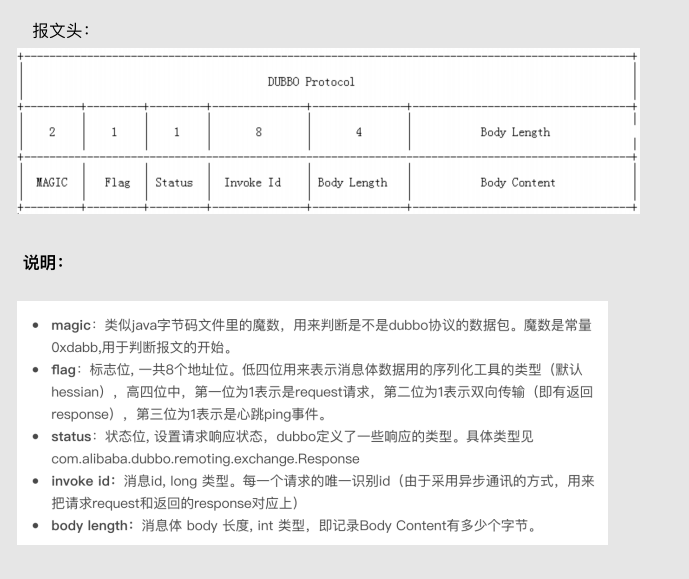Click the 报文头 heading
Screen dimensions: 689x579
tap(61, 31)
